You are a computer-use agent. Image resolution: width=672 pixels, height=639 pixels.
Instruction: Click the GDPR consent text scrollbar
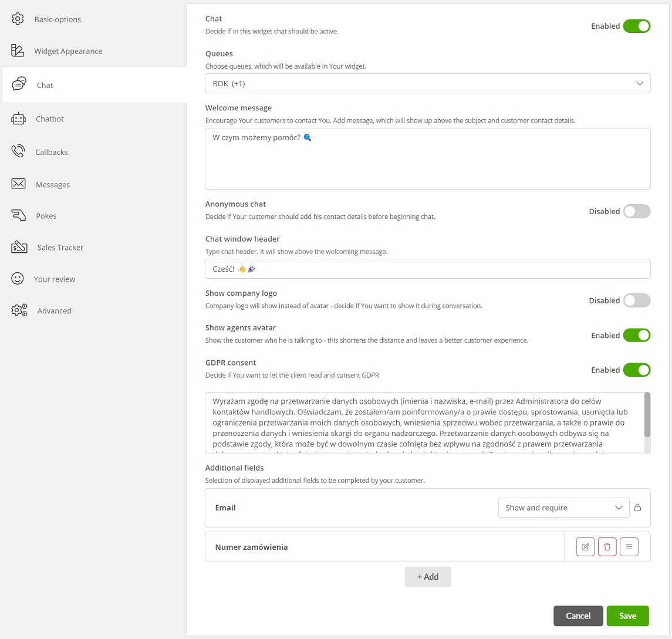647,415
